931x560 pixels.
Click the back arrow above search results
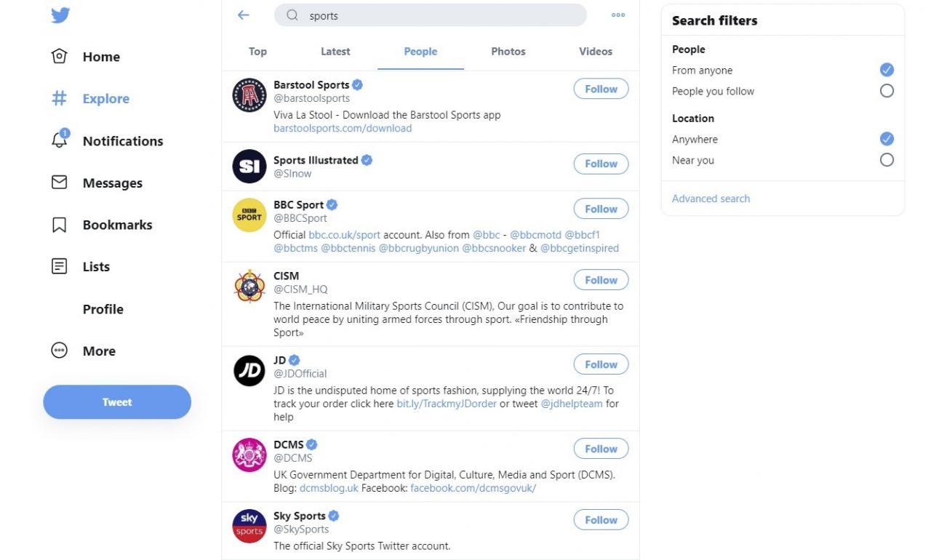pyautogui.click(x=243, y=15)
